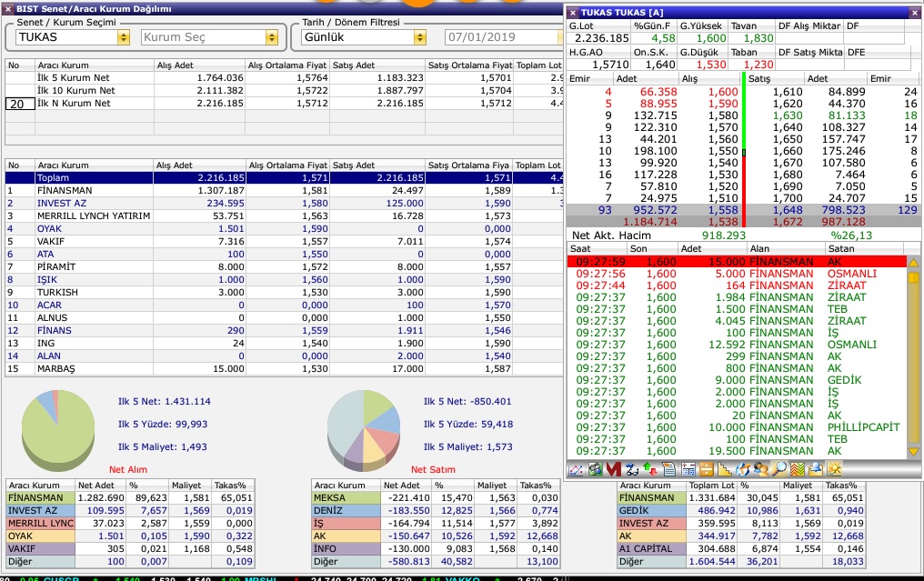Select the MARBAŞ broker row

284,369
